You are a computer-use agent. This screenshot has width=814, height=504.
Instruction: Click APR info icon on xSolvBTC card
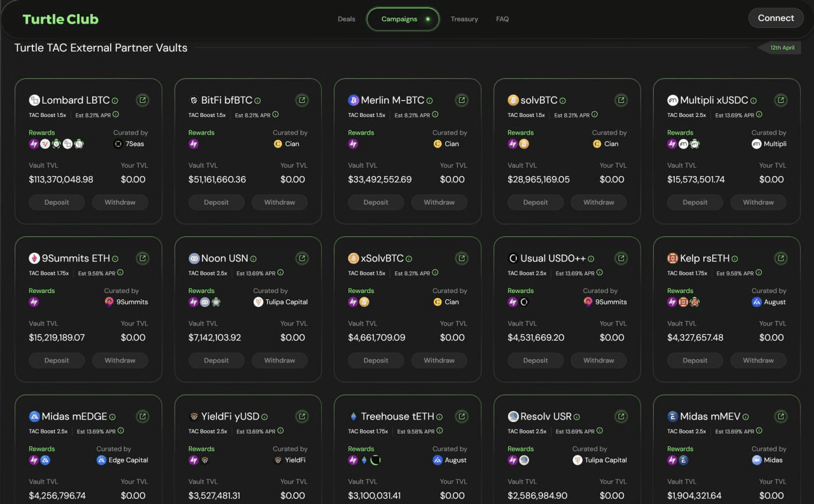coord(435,273)
